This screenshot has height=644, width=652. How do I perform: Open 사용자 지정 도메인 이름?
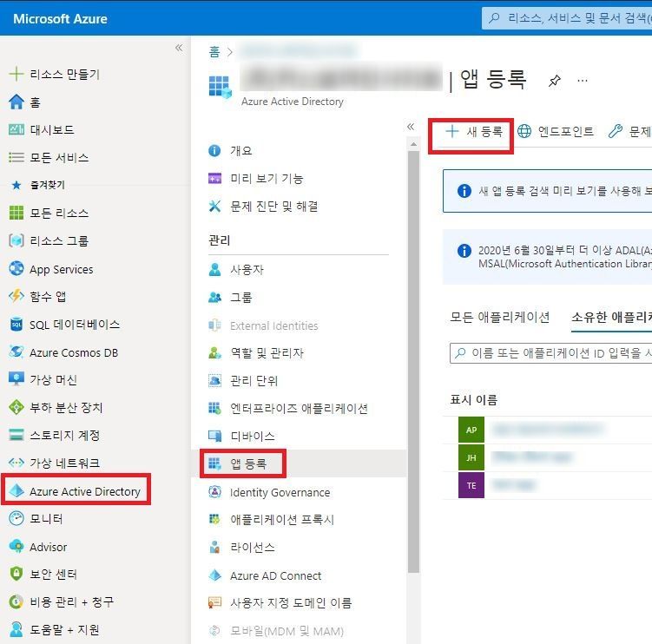pos(280,603)
